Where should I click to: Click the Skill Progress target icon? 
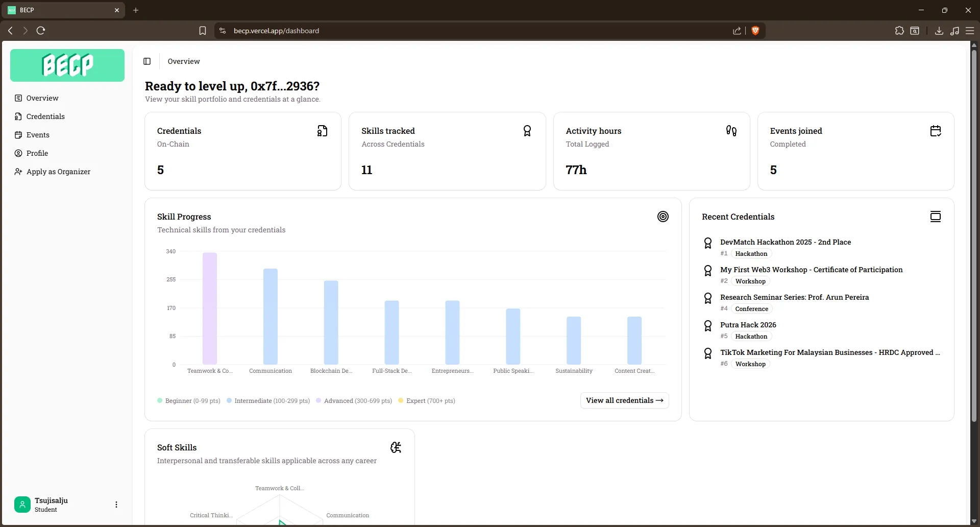click(x=663, y=217)
